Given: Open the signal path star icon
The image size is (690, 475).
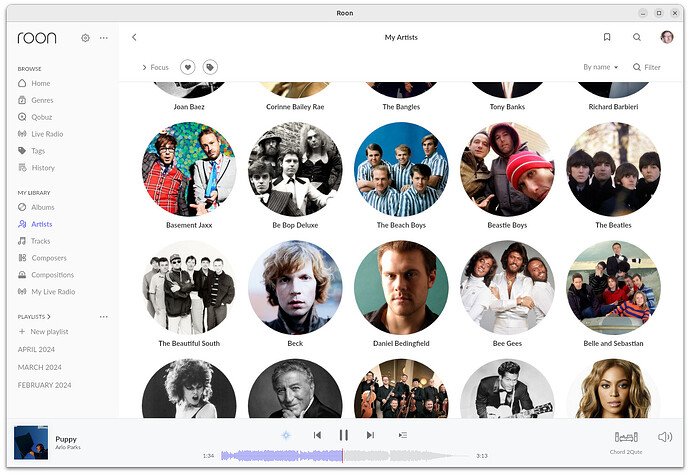Looking at the screenshot, I should [x=286, y=435].
